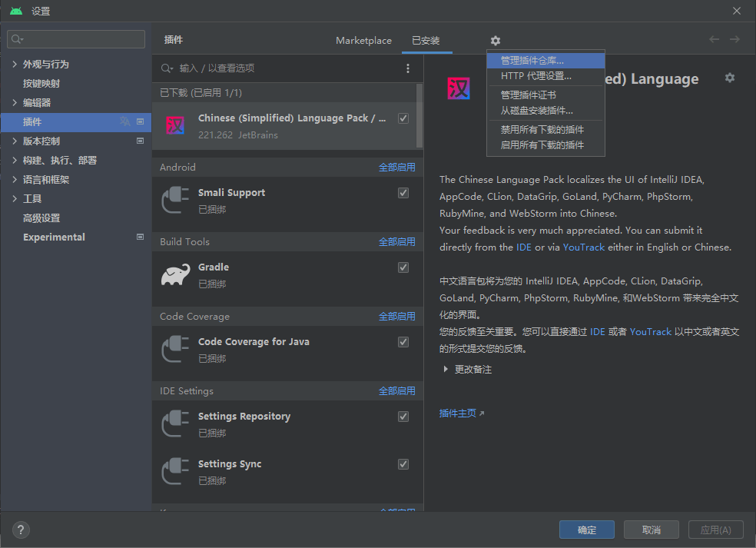Toggle the Settings Sync checkbox
Viewport: 756px width, 548px height.
coord(403,464)
